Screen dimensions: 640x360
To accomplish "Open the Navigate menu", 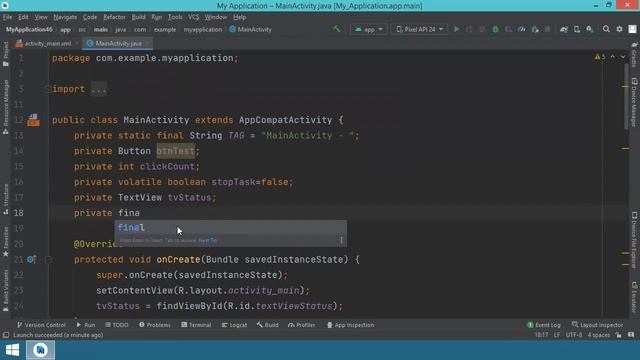I will point(65,17).
